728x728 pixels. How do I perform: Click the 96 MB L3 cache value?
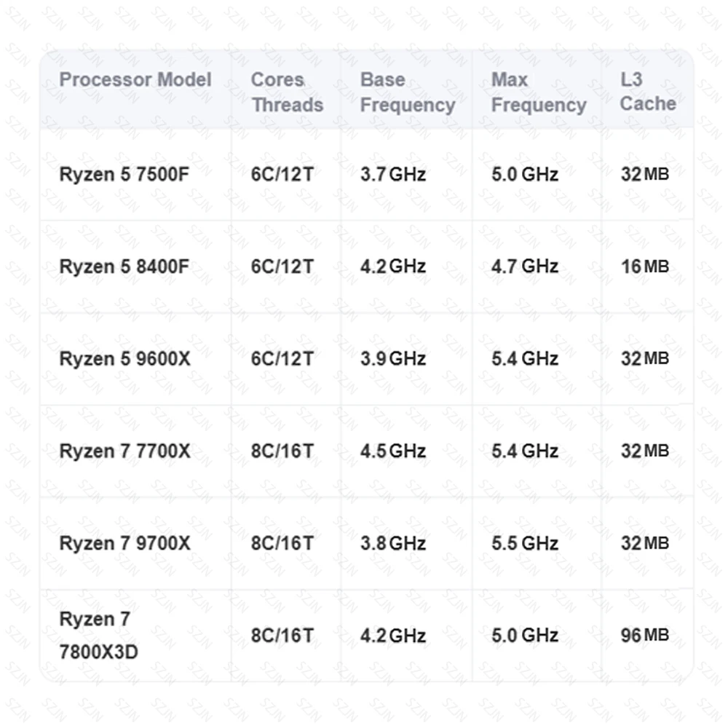pos(644,636)
